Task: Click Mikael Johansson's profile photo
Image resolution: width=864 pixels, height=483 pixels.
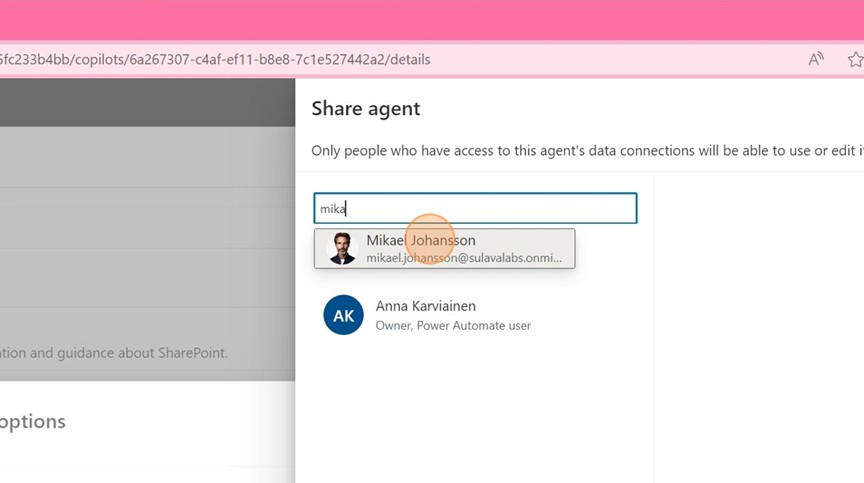Action: pyautogui.click(x=342, y=249)
